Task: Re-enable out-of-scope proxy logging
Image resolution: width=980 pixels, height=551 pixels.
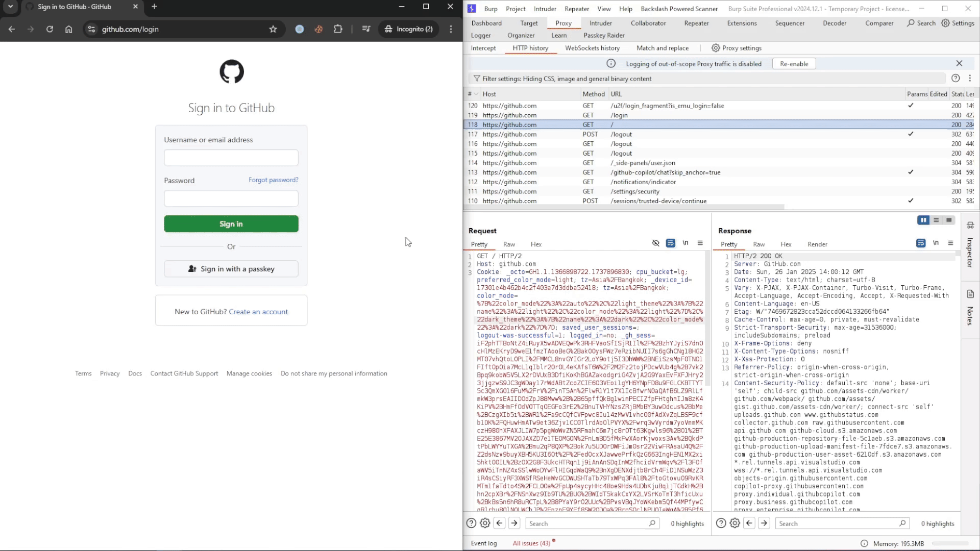Action: pos(794,64)
